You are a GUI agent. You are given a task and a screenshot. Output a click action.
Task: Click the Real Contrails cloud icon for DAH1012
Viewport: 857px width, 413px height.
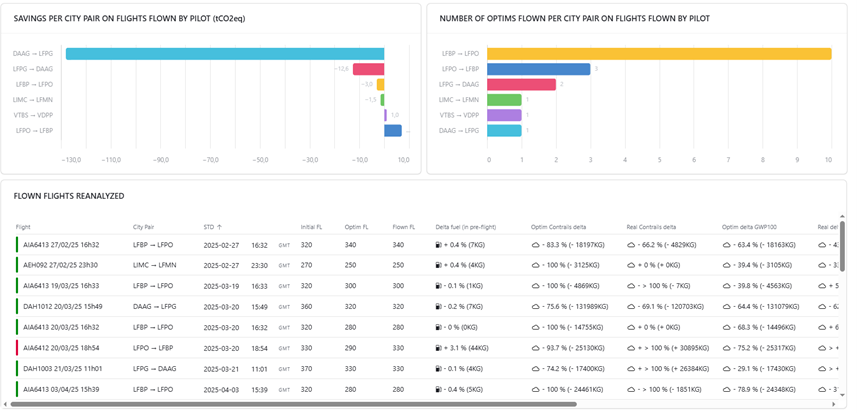(631, 307)
